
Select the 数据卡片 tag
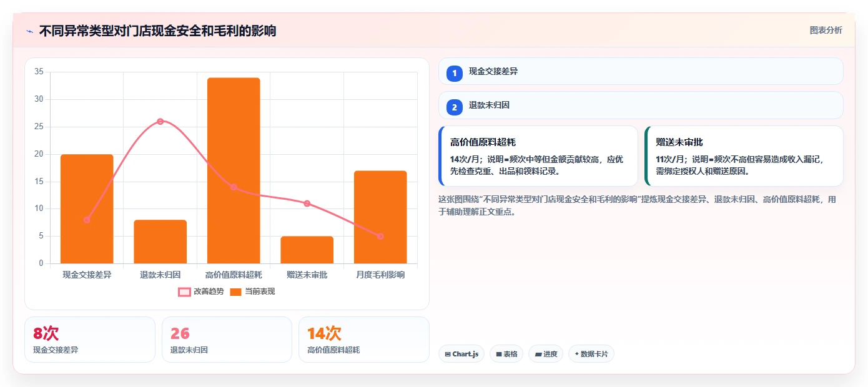[591, 354]
